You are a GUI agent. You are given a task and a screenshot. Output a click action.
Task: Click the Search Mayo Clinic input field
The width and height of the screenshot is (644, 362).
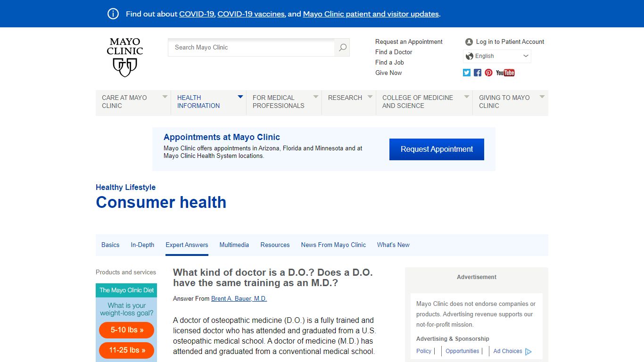[x=251, y=47]
